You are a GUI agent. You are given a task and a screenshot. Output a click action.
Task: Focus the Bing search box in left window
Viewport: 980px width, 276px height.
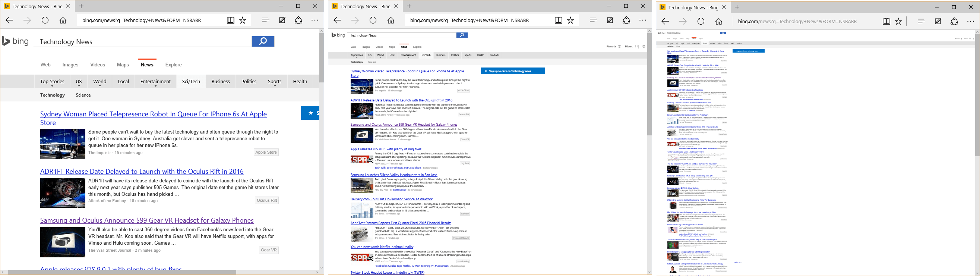tap(142, 41)
